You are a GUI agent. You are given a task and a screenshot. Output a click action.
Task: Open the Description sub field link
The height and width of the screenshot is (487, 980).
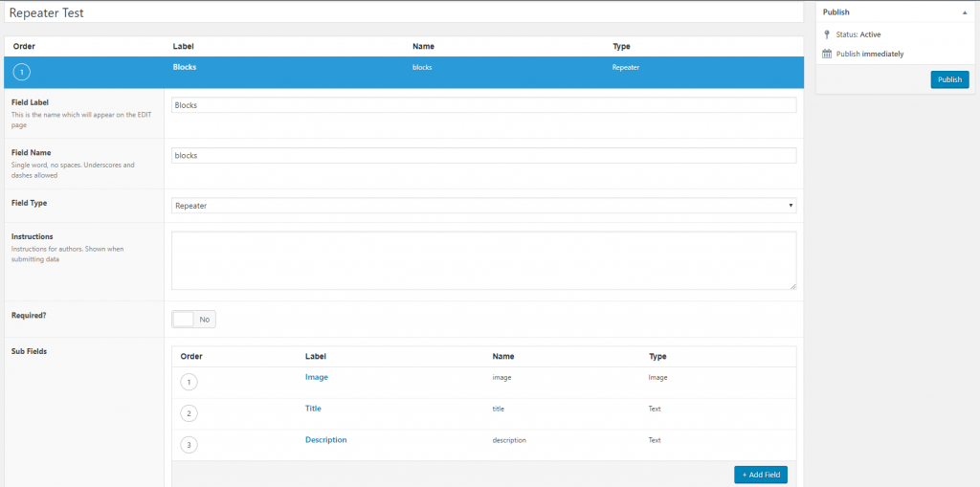(325, 440)
